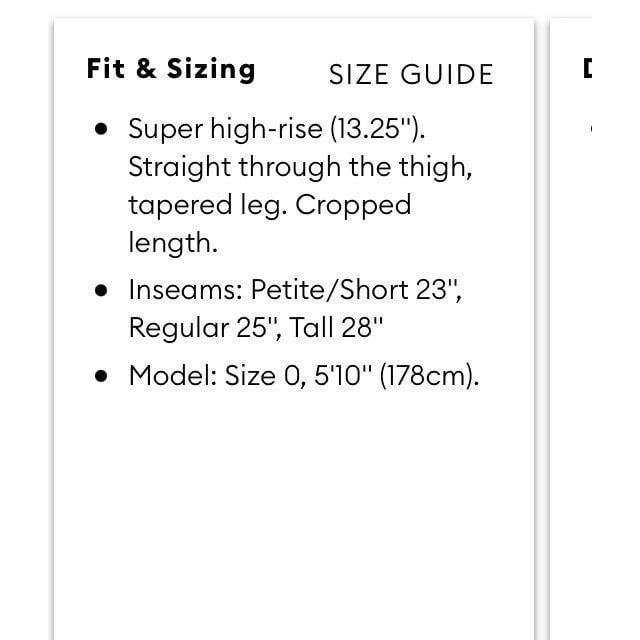Click the bullet beside Model size
The width and height of the screenshot is (640, 640).
tap(101, 376)
